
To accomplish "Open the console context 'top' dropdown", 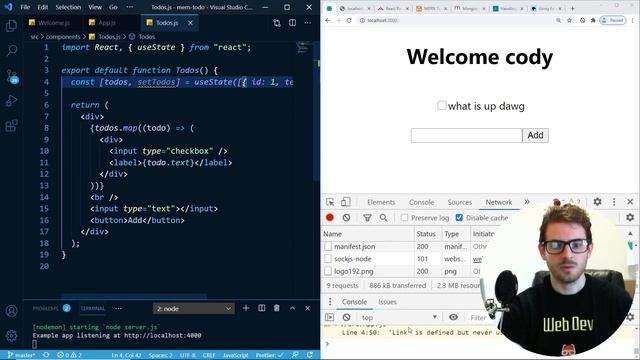I will click(399, 317).
